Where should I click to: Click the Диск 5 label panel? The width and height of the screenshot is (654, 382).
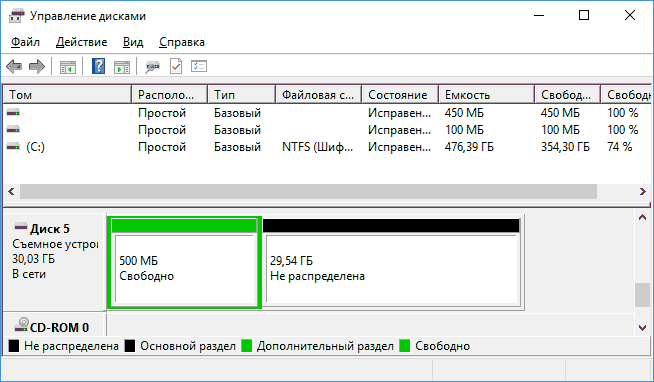pyautogui.click(x=54, y=262)
